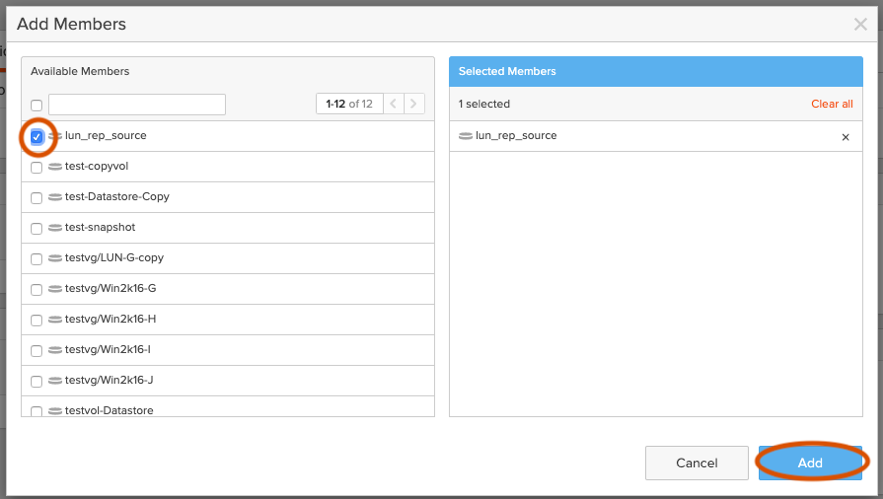Close the Add Members dialog
883x499 pixels.
tap(860, 24)
